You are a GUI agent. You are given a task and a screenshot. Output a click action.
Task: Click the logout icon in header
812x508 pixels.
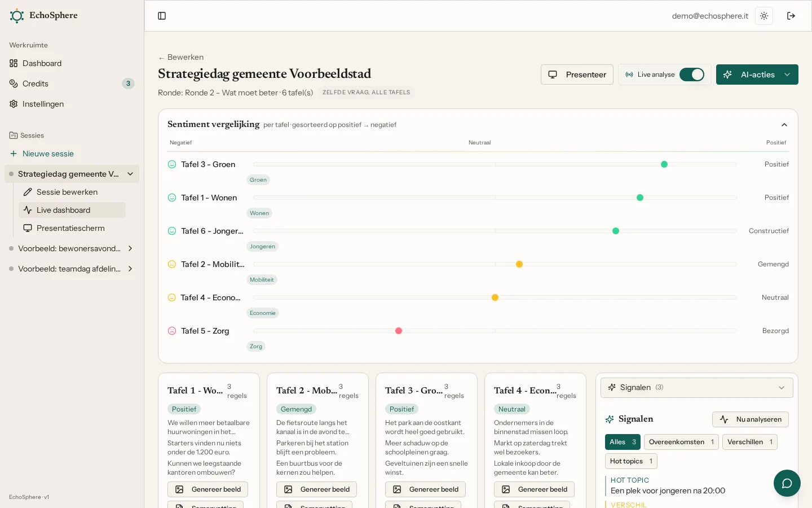791,16
